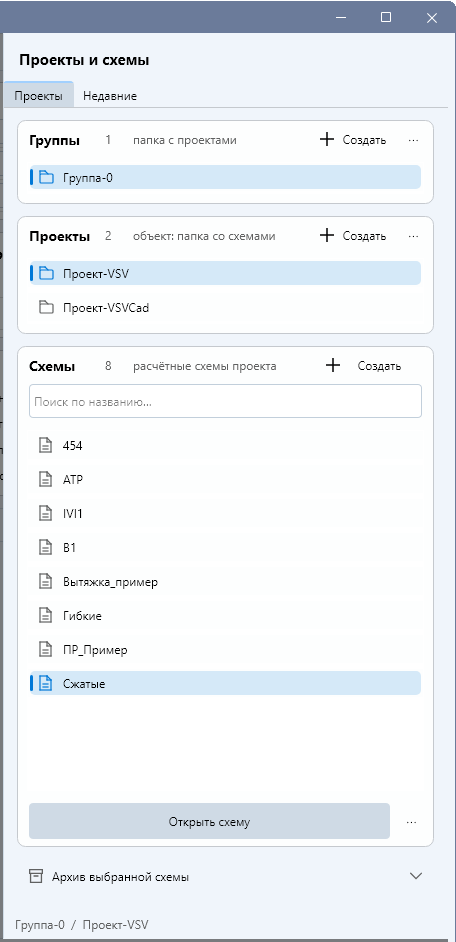Screen dimensions: 456x942
Task: Click Создать label in the Группы section
Action: (x=364, y=140)
